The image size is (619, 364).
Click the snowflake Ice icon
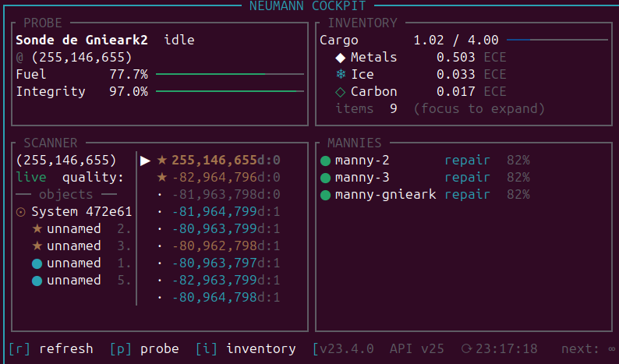tap(340, 74)
